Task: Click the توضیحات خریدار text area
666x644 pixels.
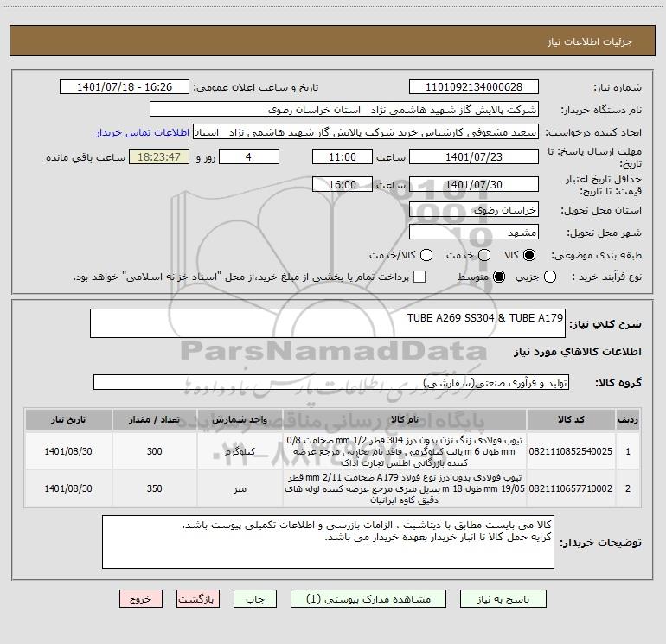Action: (x=328, y=542)
